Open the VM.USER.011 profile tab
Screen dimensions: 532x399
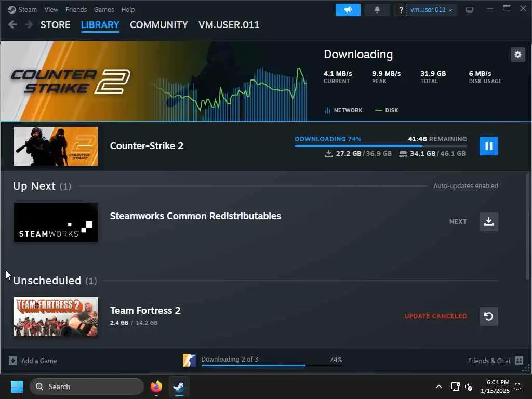(x=229, y=25)
